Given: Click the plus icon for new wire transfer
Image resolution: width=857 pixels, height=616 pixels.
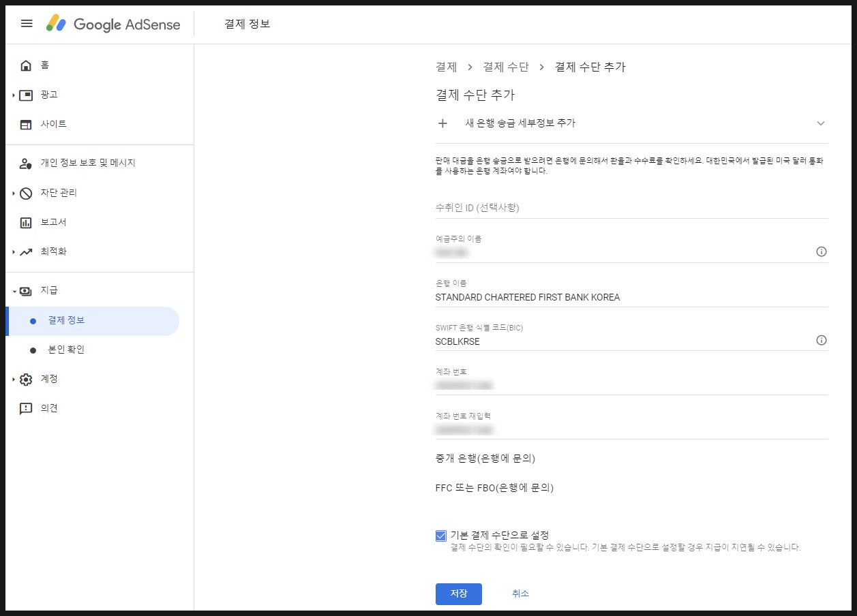Looking at the screenshot, I should [x=442, y=123].
